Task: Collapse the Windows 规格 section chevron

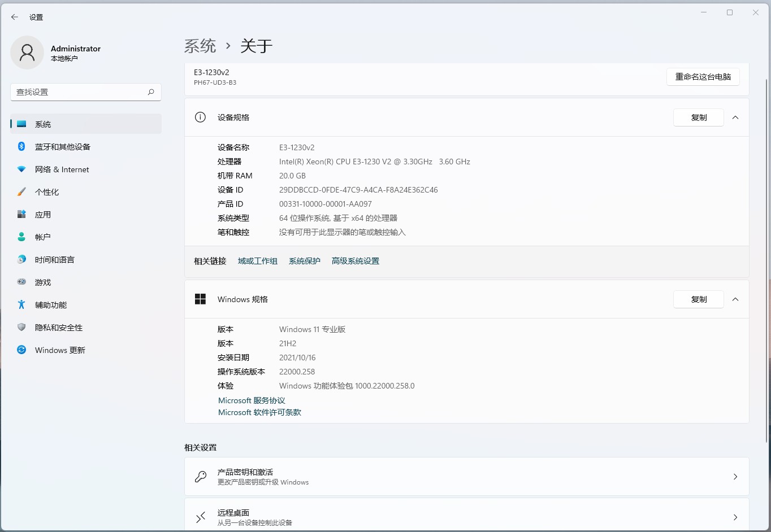Action: [735, 299]
